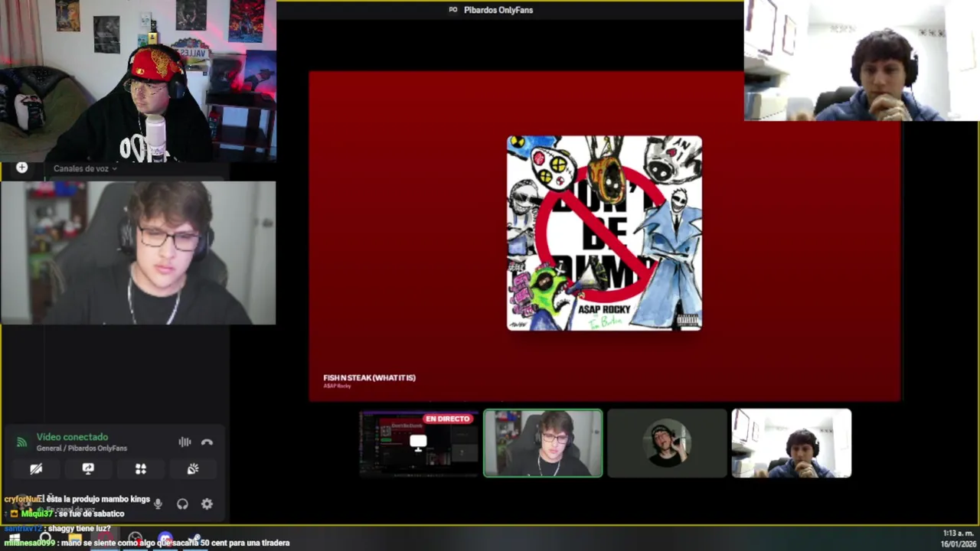Mute the microphone in the user panel
The image size is (980, 551).
pos(158,504)
